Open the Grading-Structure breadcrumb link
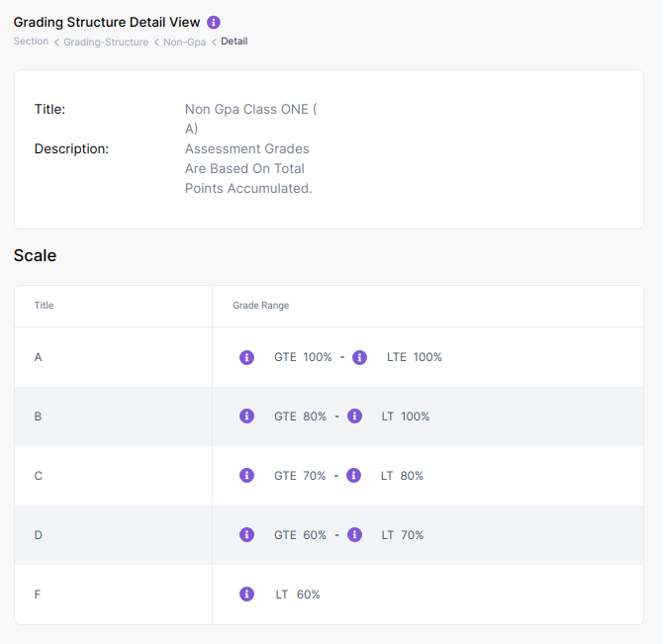The width and height of the screenshot is (663, 644). [106, 42]
